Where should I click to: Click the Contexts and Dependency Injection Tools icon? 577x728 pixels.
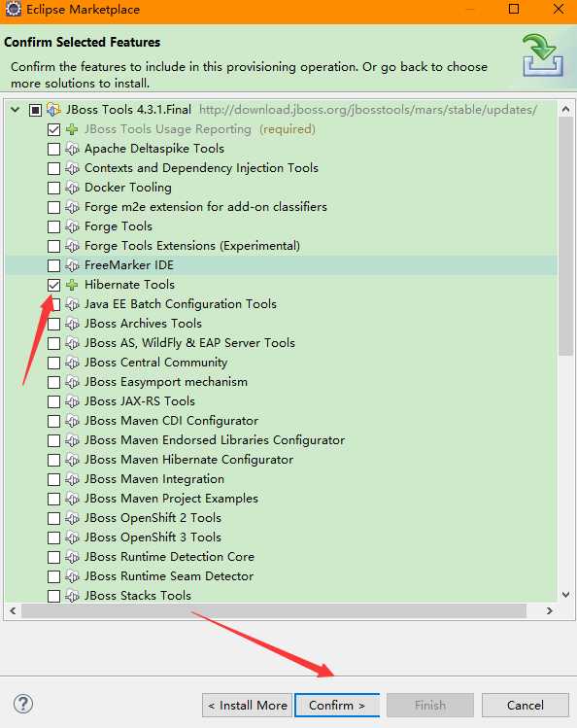72,168
